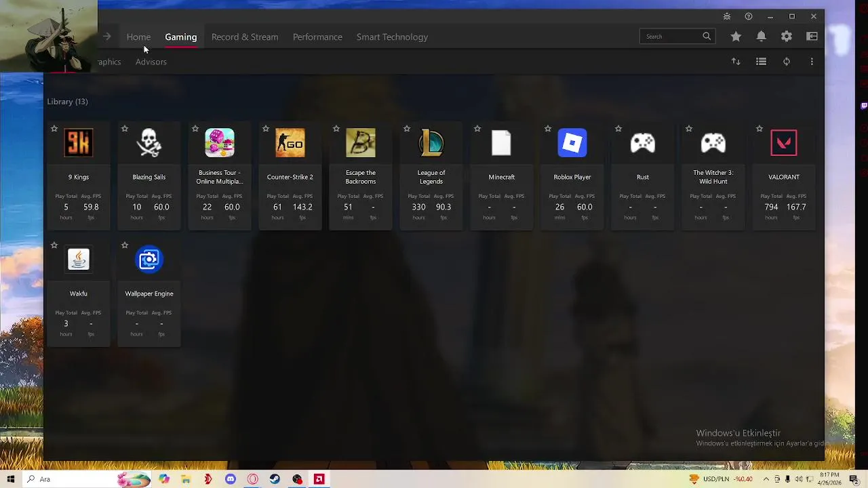
Task: Refresh the game library scan
Action: 787,62
